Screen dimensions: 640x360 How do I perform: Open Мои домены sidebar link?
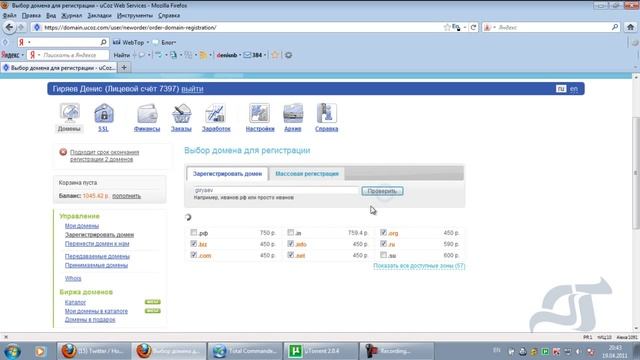tap(82, 226)
